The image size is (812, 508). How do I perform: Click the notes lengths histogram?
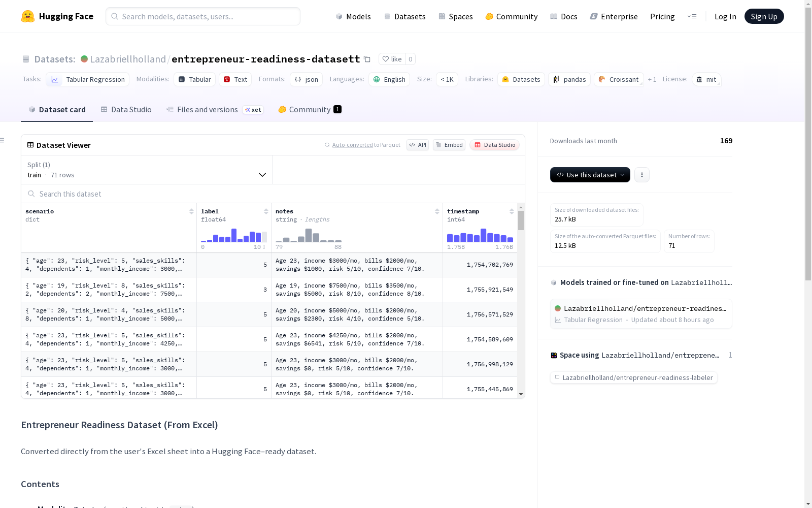point(309,235)
